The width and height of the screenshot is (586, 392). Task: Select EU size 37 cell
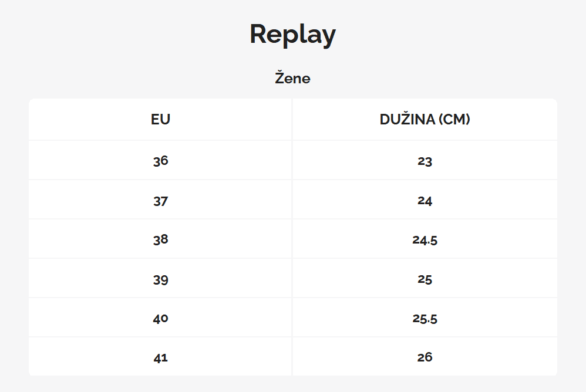point(160,201)
